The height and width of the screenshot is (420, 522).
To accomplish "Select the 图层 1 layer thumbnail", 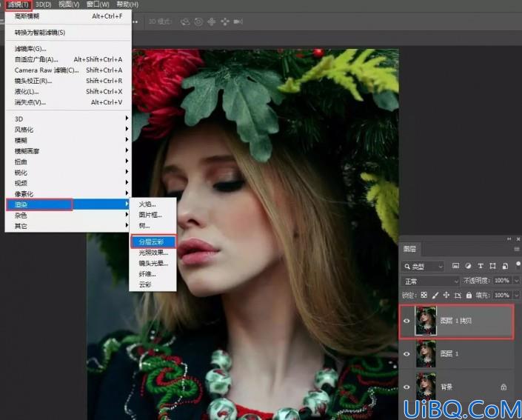I will point(426,353).
